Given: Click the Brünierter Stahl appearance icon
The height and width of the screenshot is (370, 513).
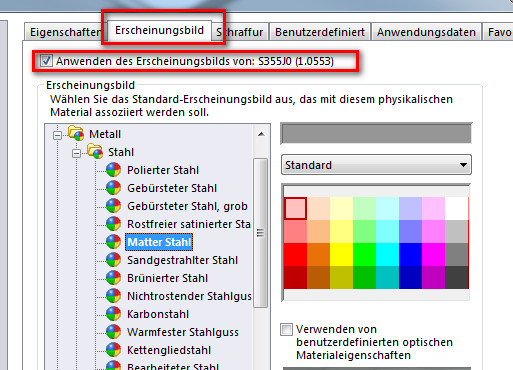Looking at the screenshot, I should (113, 278).
